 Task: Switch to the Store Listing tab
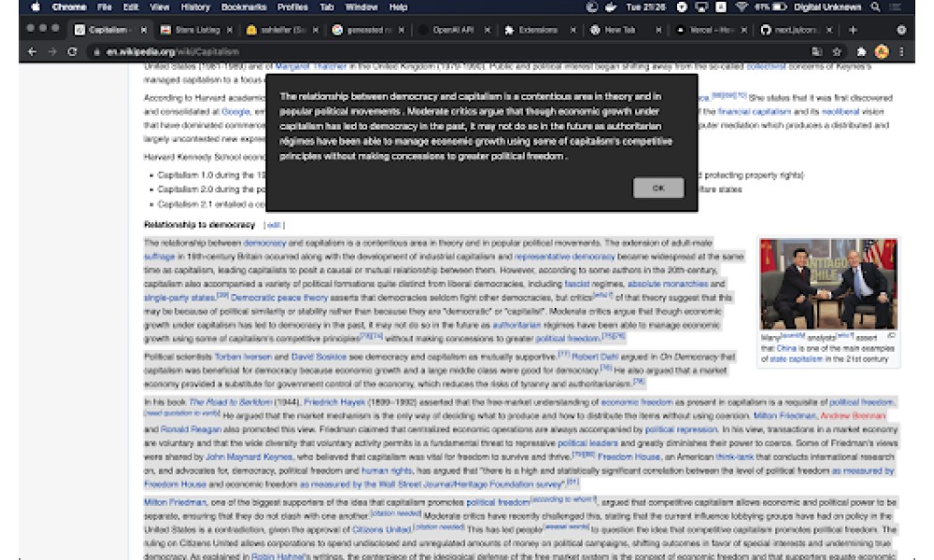pos(196,30)
